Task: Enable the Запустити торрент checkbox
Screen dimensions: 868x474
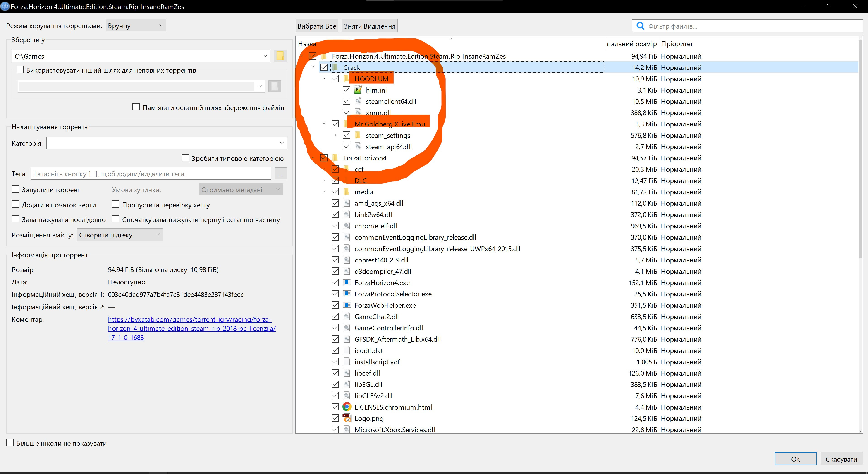Action: pos(16,189)
